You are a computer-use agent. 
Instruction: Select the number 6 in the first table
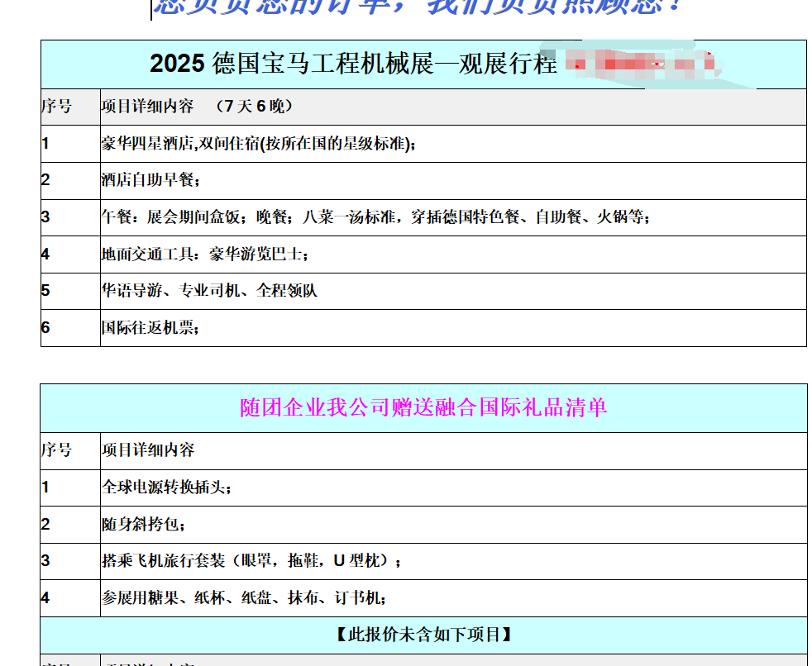point(44,328)
